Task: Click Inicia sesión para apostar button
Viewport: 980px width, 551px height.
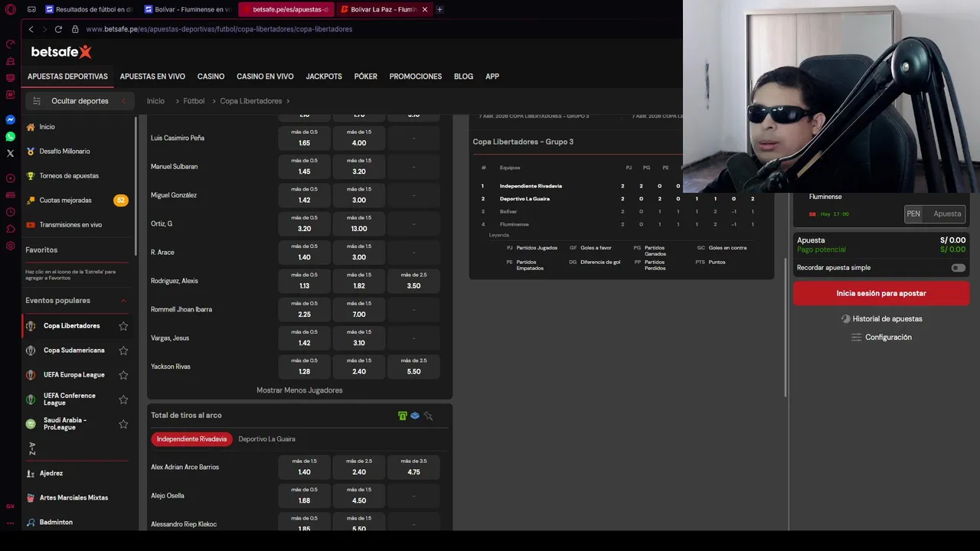Action: pos(881,294)
